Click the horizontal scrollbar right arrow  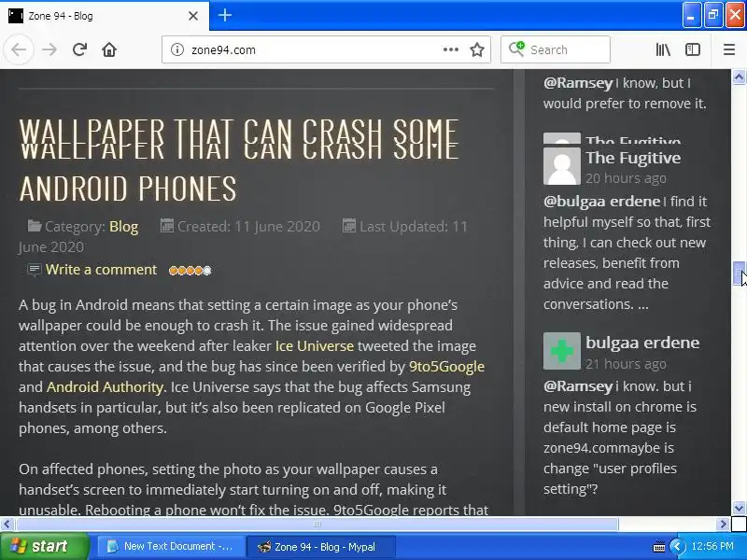(x=723, y=525)
